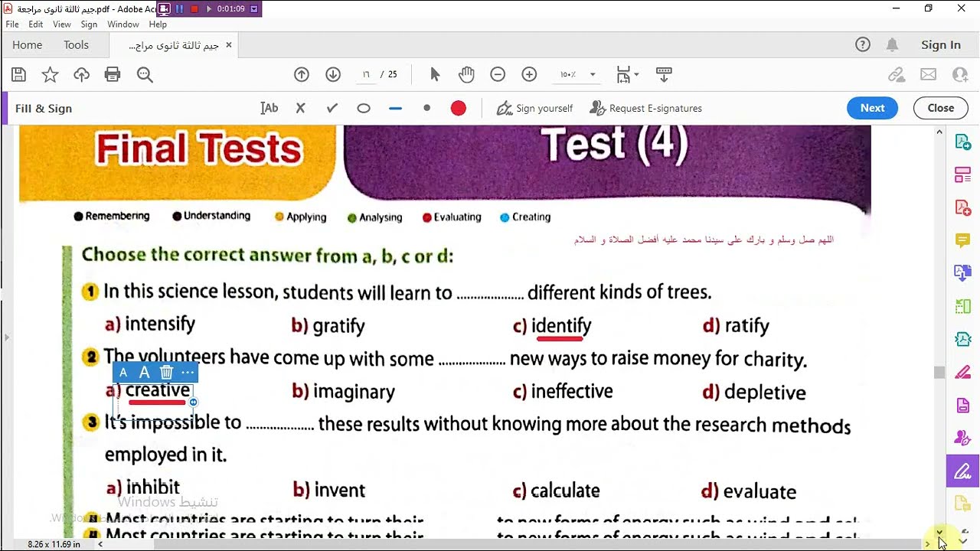Click answer 'evaluate' in question 3
The height and width of the screenshot is (551, 980).
759,491
